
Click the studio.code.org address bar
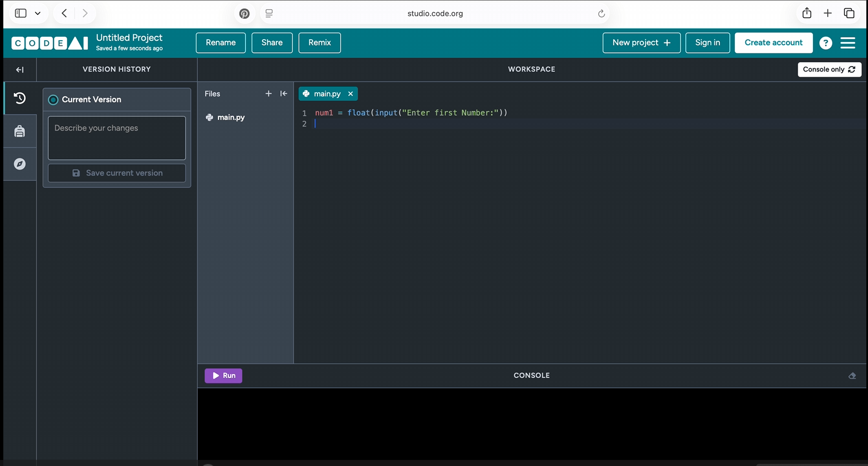pyautogui.click(x=435, y=13)
